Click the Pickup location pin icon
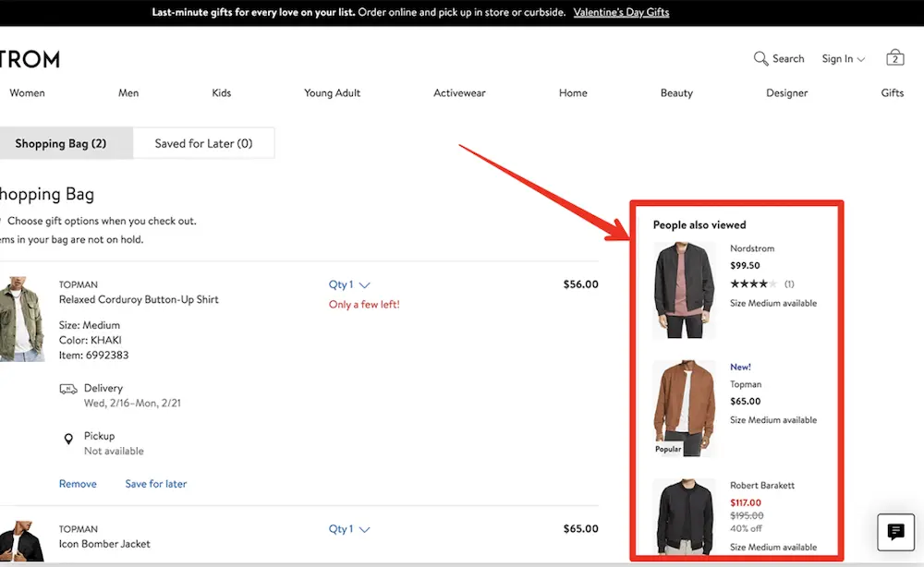924x567 pixels. [68, 436]
